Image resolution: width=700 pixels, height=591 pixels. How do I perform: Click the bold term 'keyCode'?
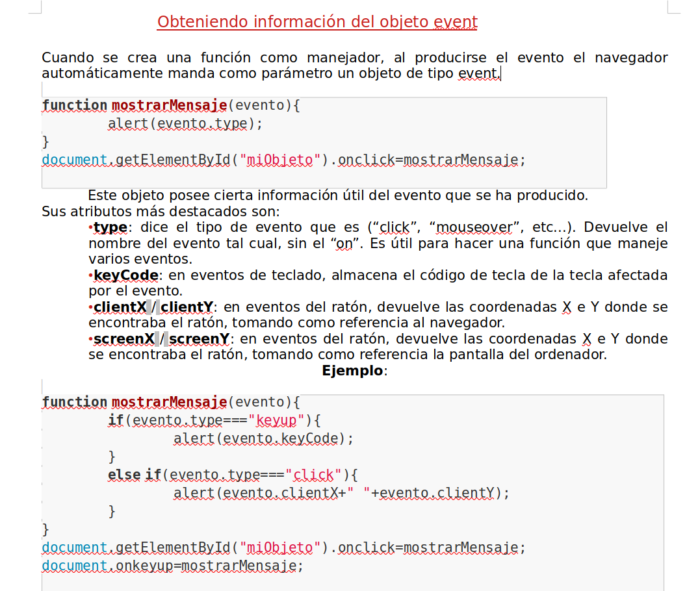pyautogui.click(x=126, y=275)
